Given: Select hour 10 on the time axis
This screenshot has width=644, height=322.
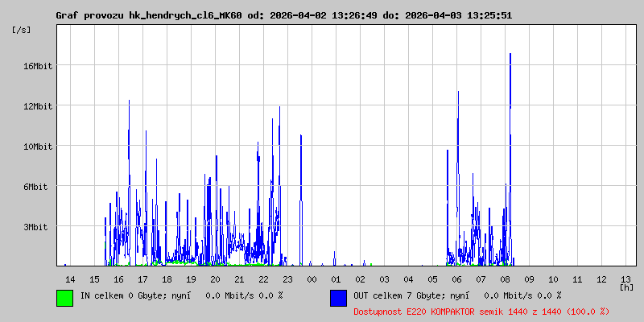Looking at the screenshot, I should click(553, 279).
